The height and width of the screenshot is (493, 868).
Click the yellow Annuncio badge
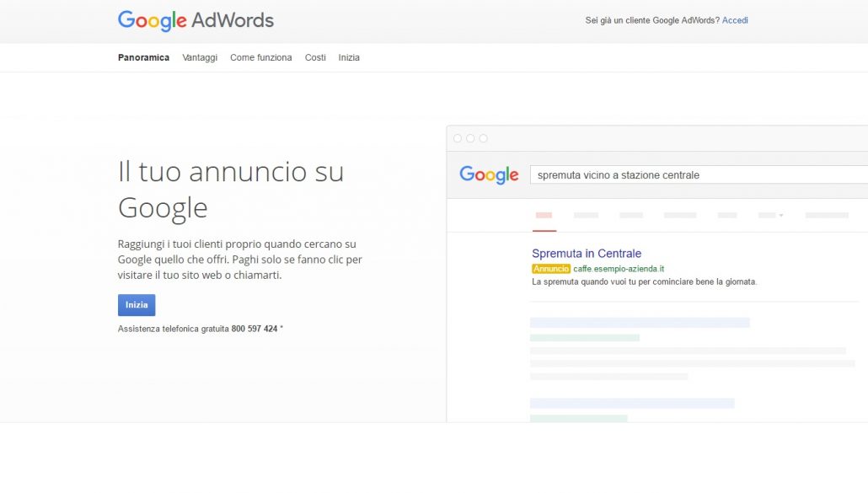(x=551, y=269)
